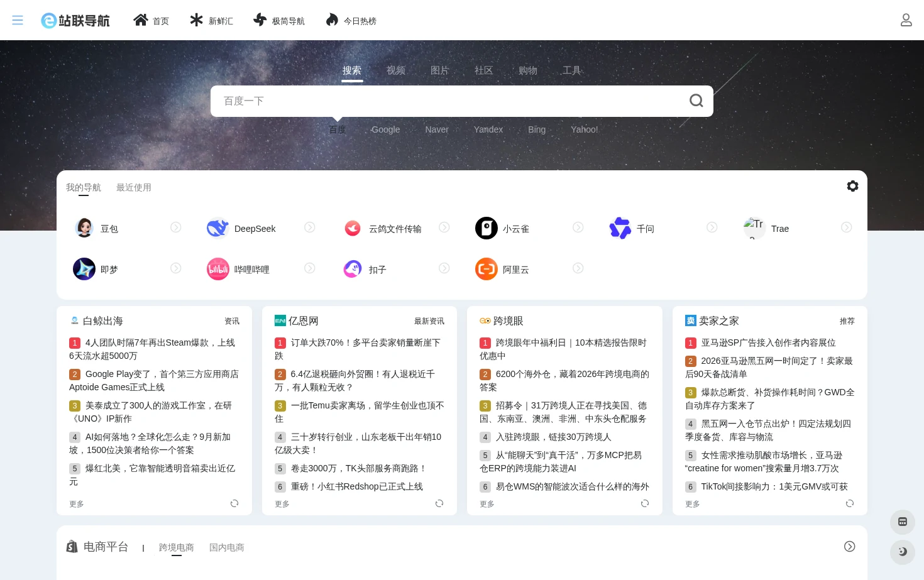Switch to the 工具 search tab

572,70
